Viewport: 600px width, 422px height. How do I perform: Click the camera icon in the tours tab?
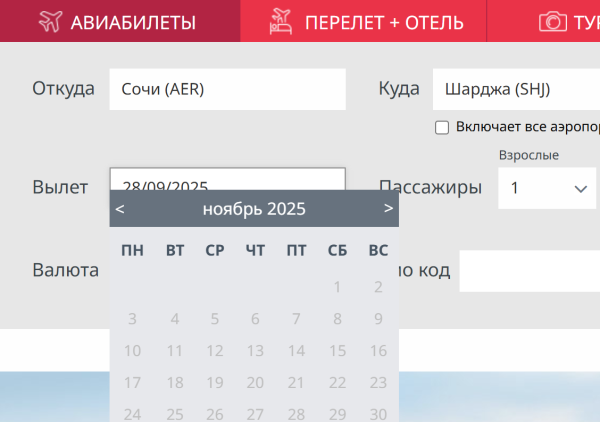pyautogui.click(x=552, y=21)
